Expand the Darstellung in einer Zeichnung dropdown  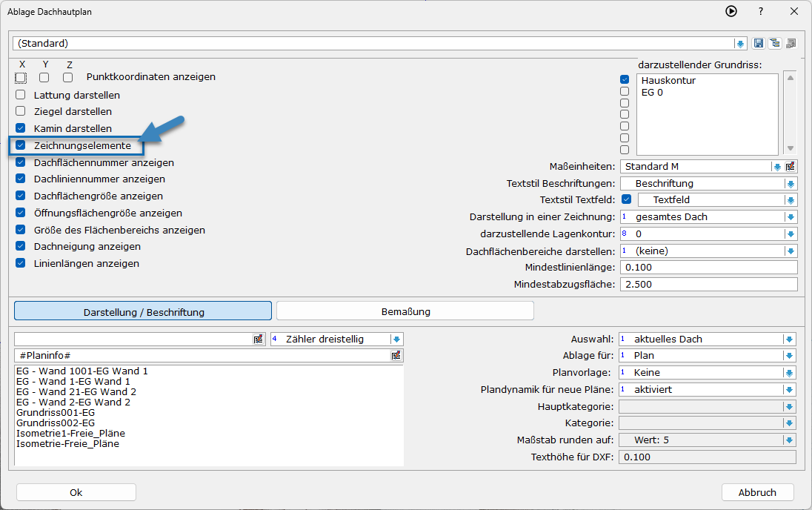click(791, 217)
